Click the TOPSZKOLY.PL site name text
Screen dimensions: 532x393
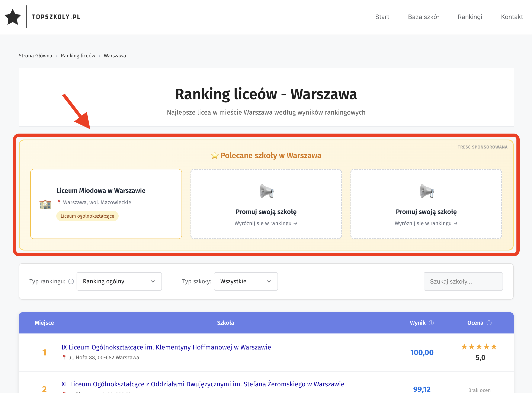point(56,17)
